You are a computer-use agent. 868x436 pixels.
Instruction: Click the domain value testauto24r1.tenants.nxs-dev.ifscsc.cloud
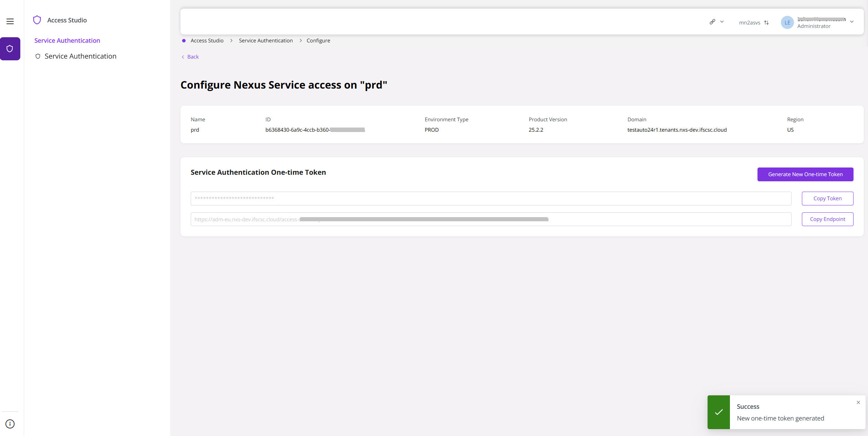pyautogui.click(x=677, y=130)
